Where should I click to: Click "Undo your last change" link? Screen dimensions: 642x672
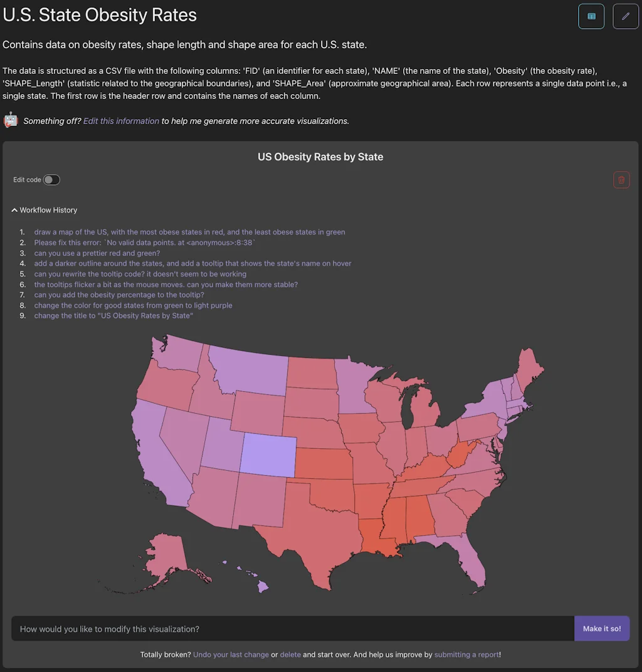tap(231, 654)
